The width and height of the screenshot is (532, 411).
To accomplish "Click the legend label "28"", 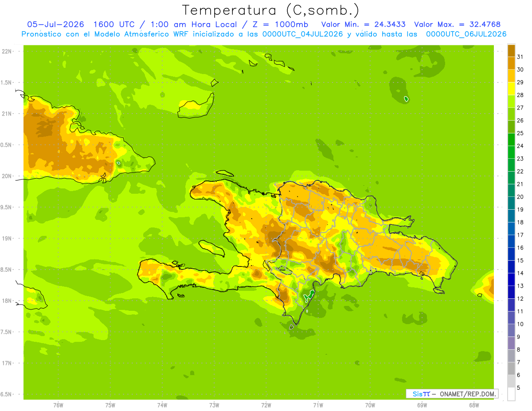I will pyautogui.click(x=520, y=95).
